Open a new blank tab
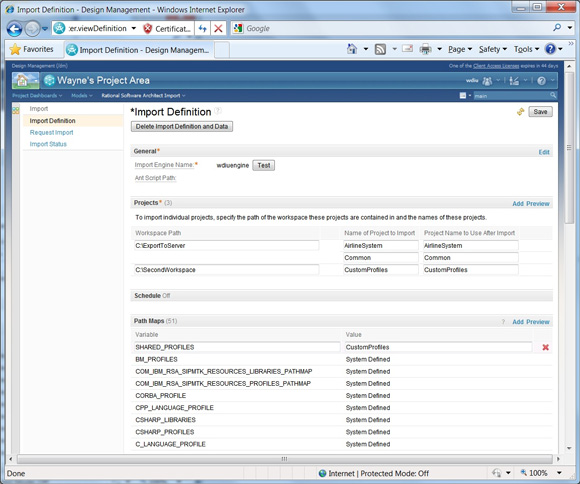The height and width of the screenshot is (484, 580). [x=222, y=50]
